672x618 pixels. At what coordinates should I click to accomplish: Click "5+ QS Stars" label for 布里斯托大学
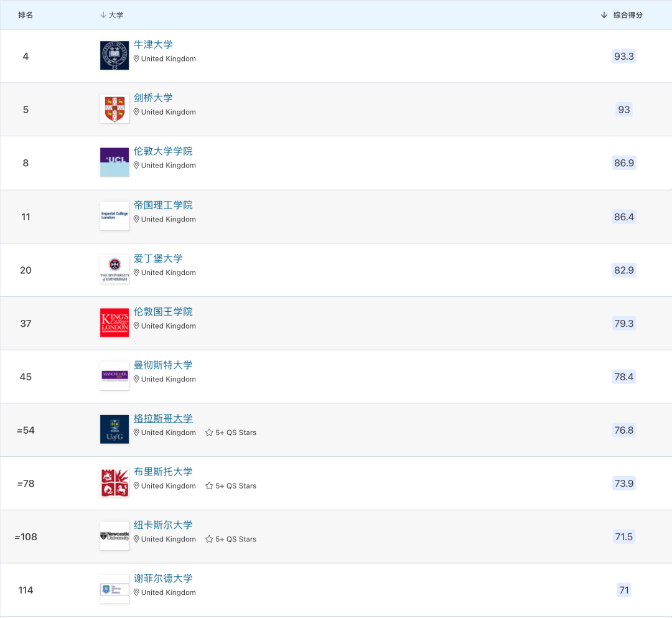click(236, 486)
